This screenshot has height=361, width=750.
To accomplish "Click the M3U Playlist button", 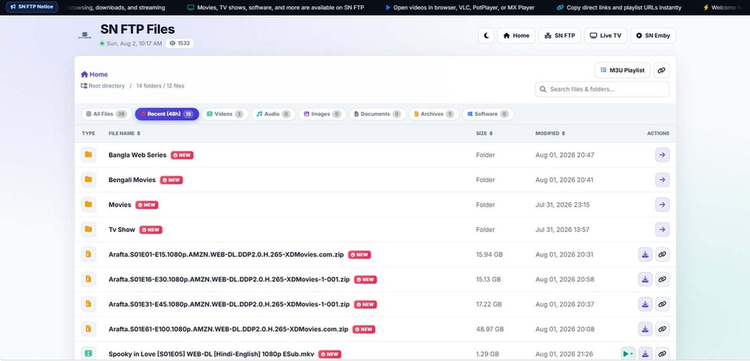I will tap(622, 70).
